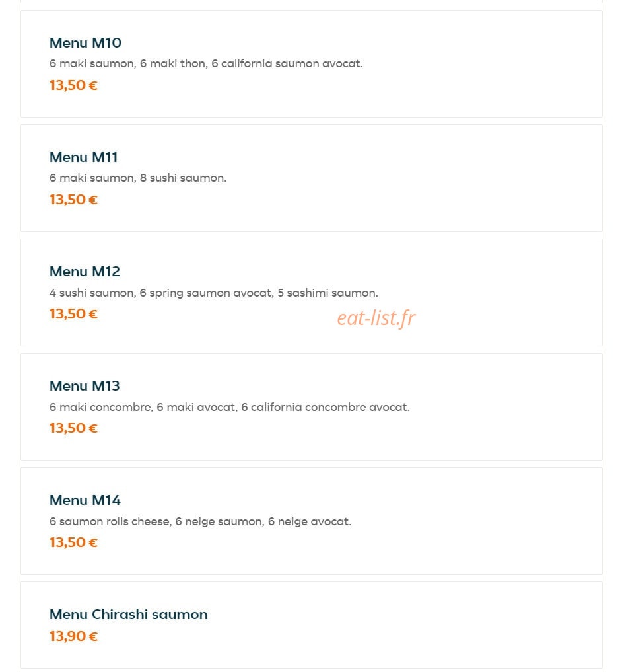Viewport: 618px width, 672px height.
Task: Choose the Menu M14 heading
Action: pos(85,500)
